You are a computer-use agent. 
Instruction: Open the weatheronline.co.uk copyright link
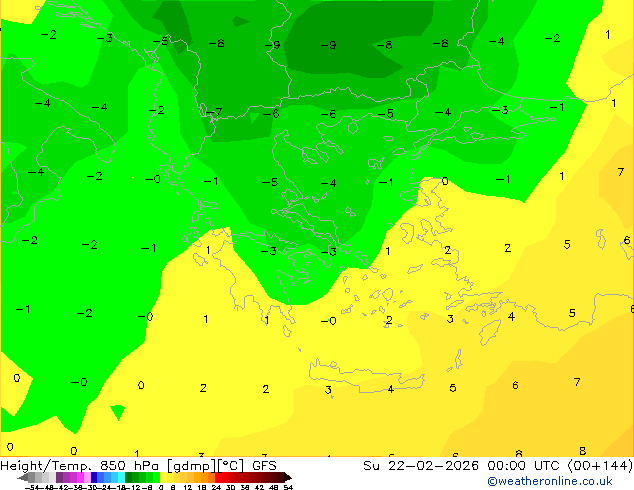pos(549,481)
